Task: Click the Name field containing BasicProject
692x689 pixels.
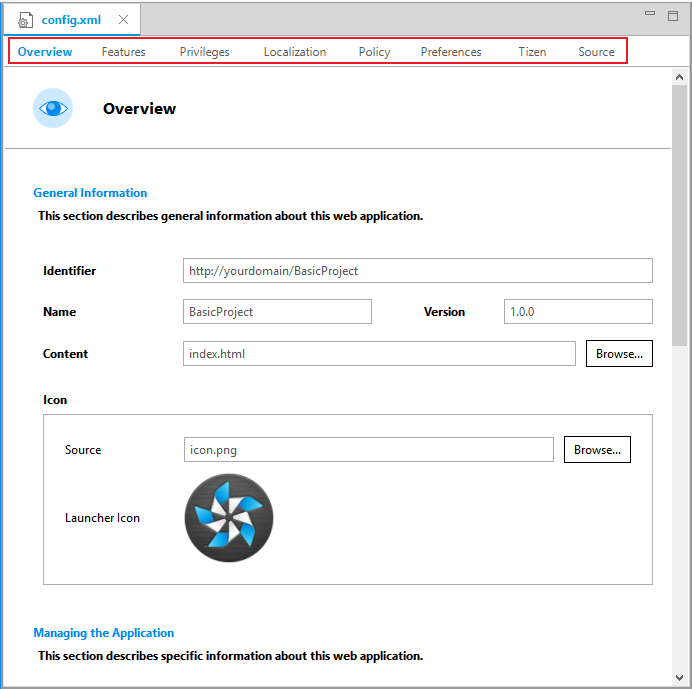Action: point(277,312)
